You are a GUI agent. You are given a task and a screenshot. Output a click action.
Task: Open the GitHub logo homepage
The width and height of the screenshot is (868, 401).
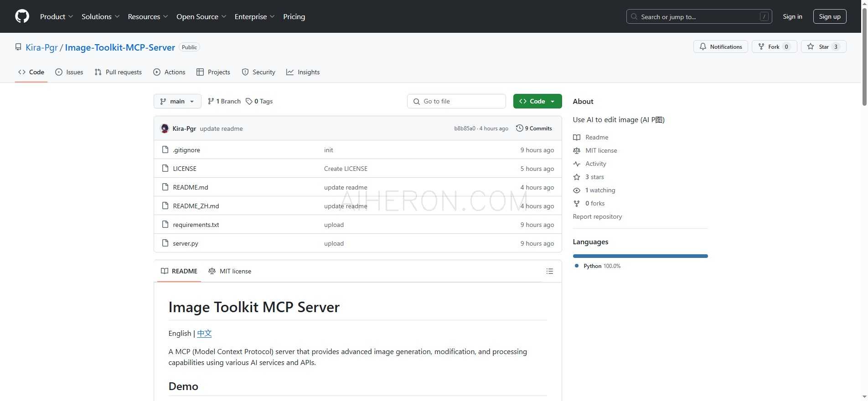click(x=22, y=16)
